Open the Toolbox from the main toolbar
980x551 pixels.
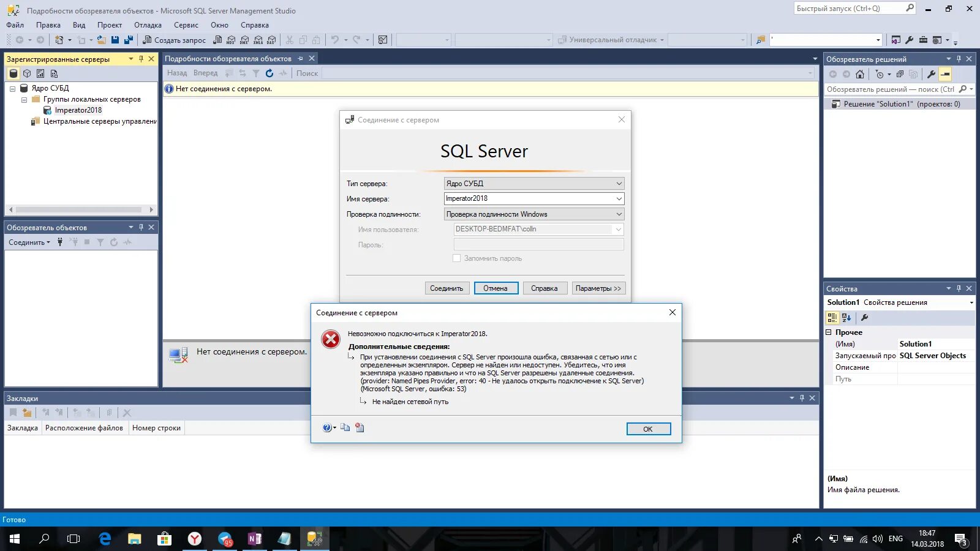click(x=923, y=40)
